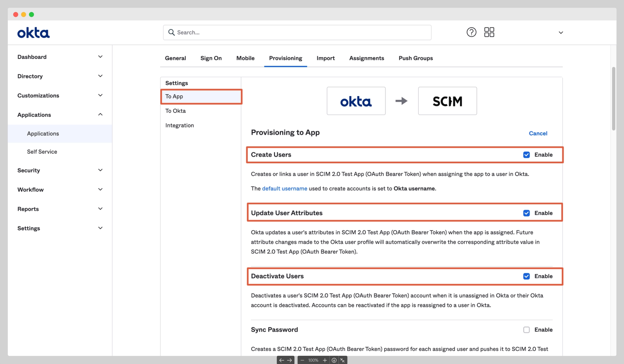Viewport: 624px width, 364px height.
Task: Zoom out with the minus icon
Action: [x=302, y=360]
